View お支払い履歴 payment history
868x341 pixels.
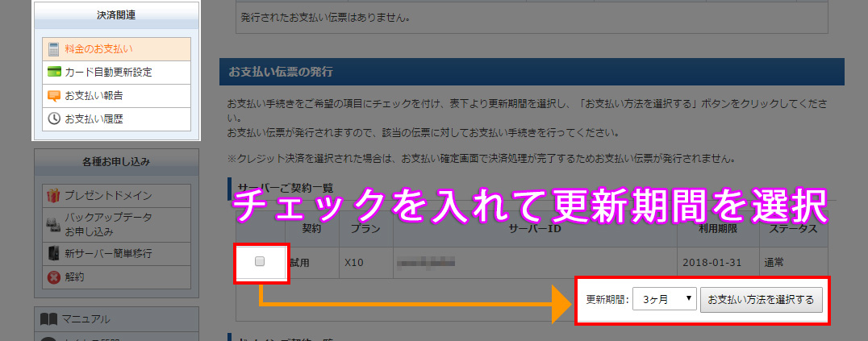(x=116, y=119)
